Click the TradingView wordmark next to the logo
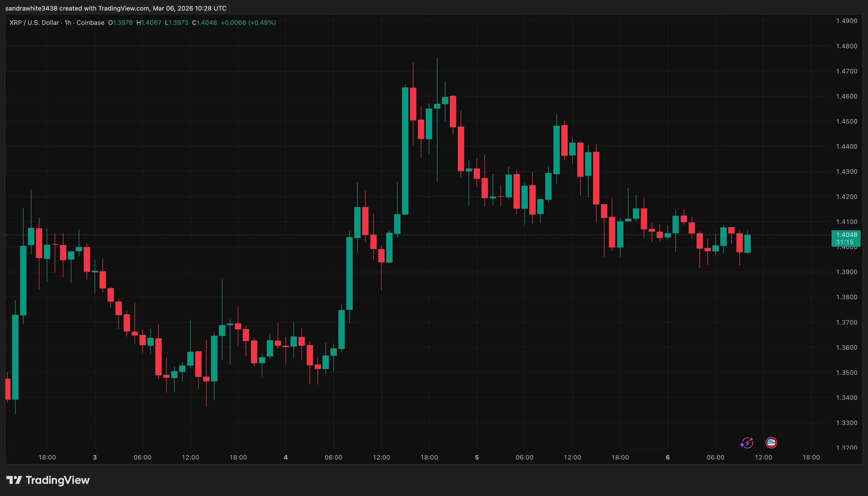Screen dimensions: 868x496 (57, 480)
